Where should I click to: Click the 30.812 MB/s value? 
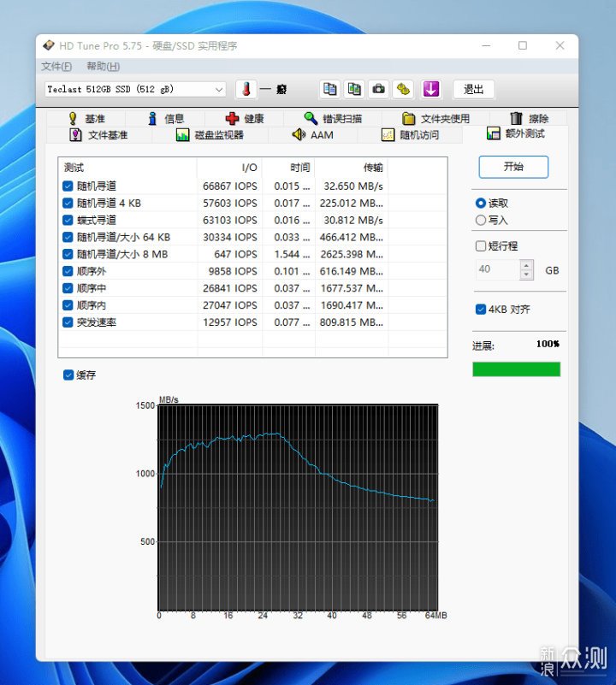353,220
